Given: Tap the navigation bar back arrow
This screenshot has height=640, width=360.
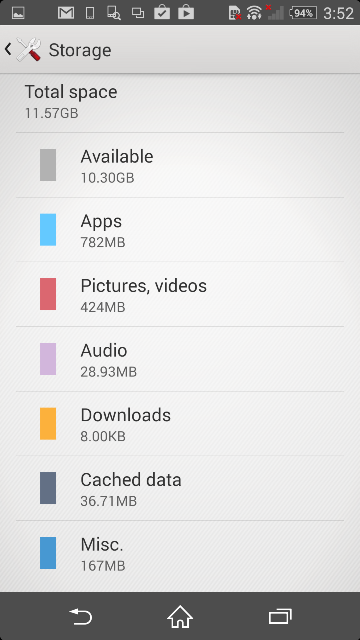Looking at the screenshot, I should coord(80,616).
